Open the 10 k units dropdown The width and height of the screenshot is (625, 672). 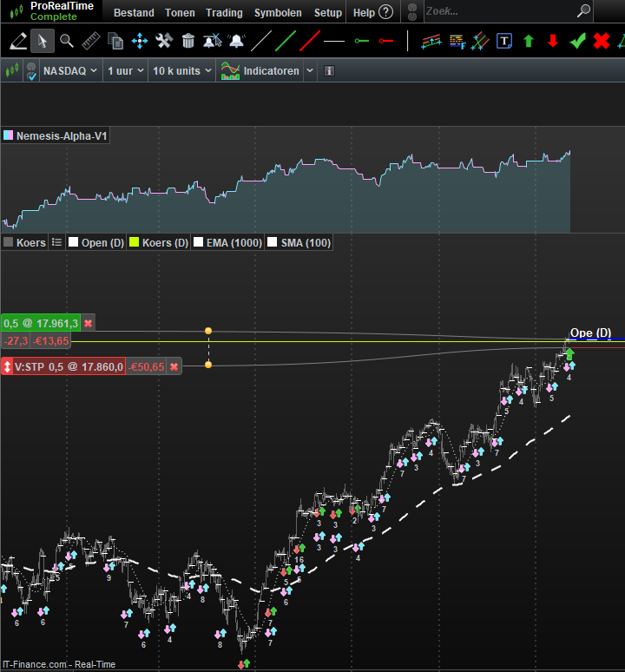point(181,71)
